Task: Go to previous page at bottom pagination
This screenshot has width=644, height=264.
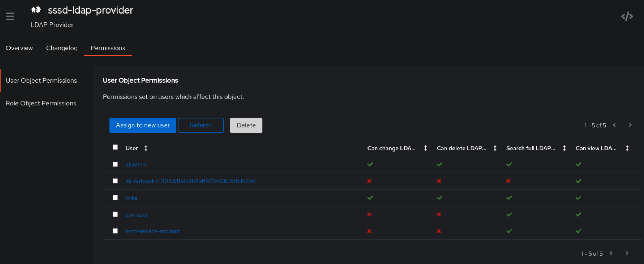Action: click(x=611, y=253)
